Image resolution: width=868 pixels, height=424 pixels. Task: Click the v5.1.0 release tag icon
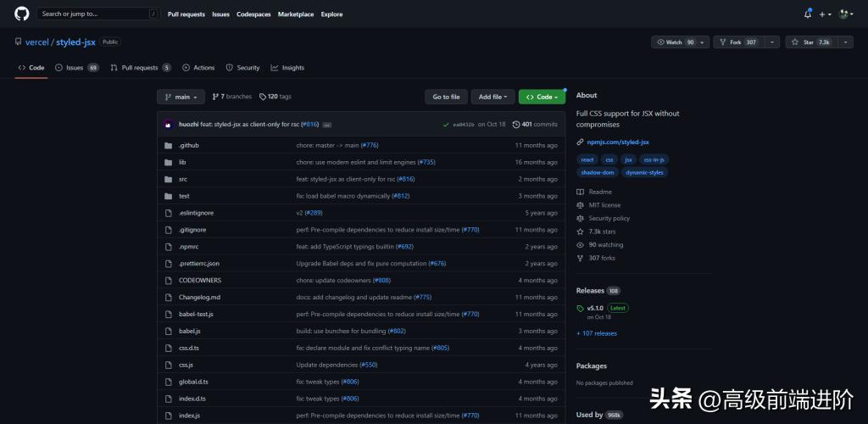[580, 308]
